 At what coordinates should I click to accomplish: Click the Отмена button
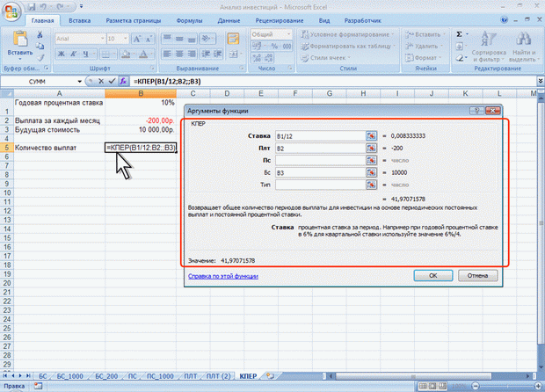point(477,275)
